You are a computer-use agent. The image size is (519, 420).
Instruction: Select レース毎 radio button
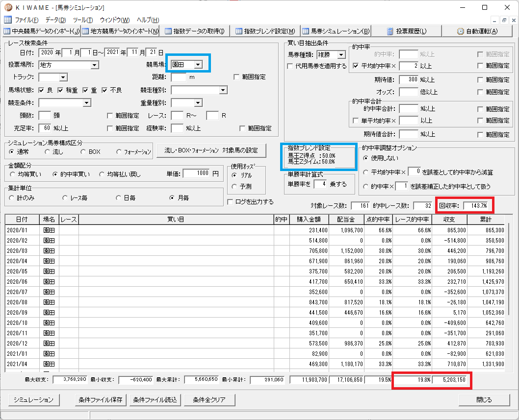(x=65, y=198)
